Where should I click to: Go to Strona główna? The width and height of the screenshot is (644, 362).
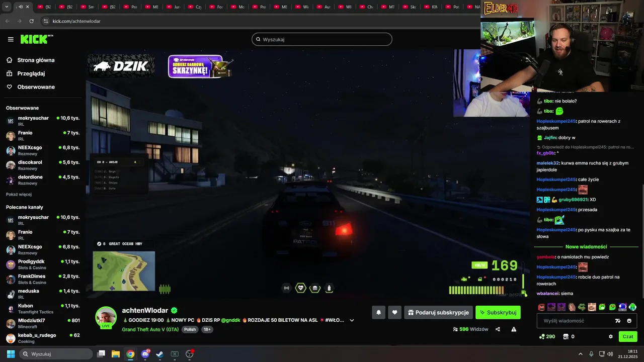point(36,60)
